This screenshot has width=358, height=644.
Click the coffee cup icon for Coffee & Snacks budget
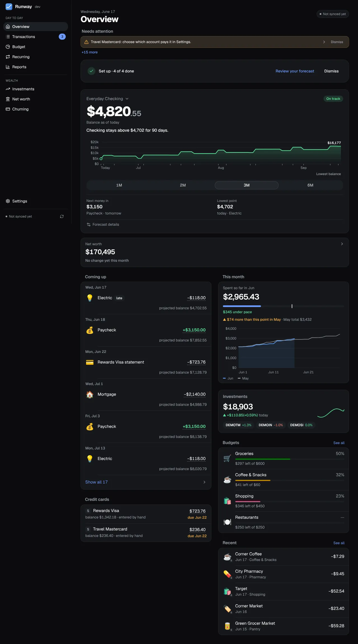click(227, 480)
